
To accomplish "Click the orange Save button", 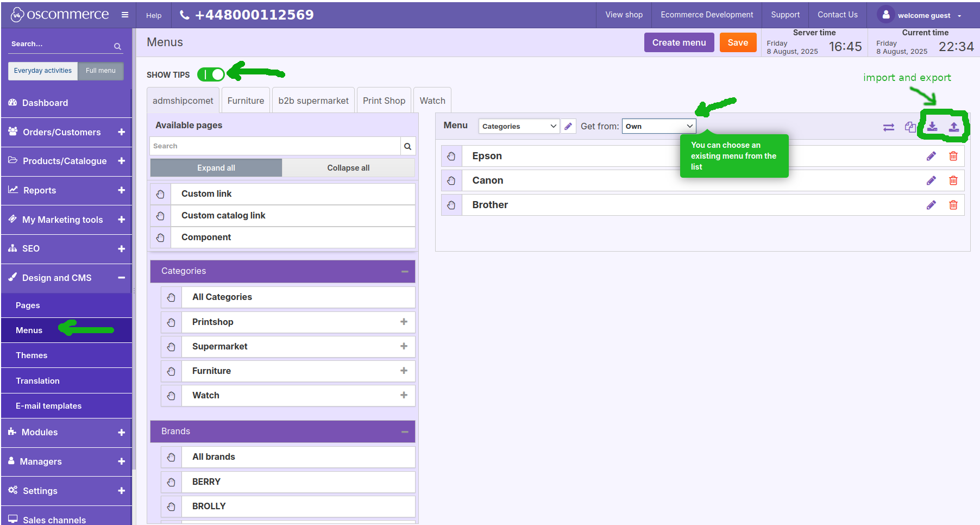I will tap(738, 42).
